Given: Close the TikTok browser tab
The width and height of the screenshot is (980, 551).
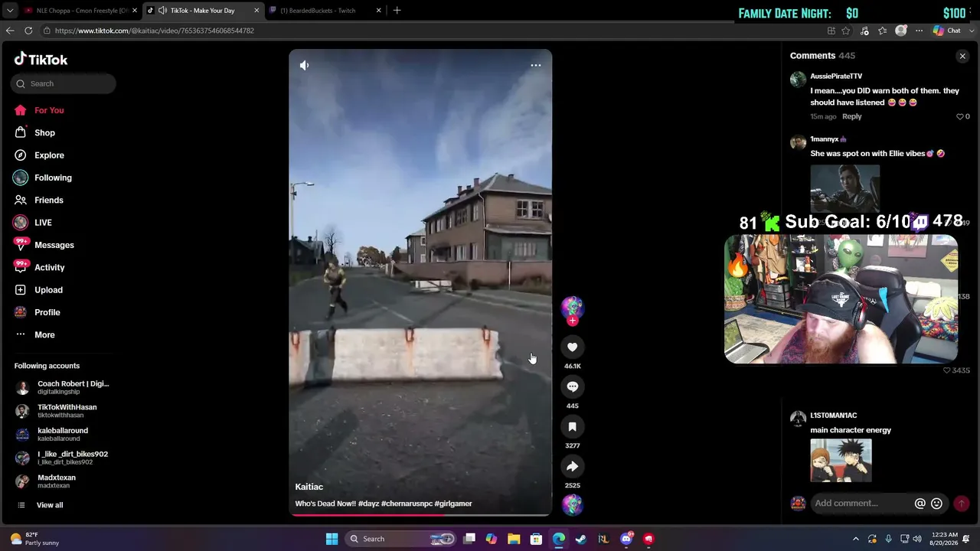Looking at the screenshot, I should tap(256, 11).
